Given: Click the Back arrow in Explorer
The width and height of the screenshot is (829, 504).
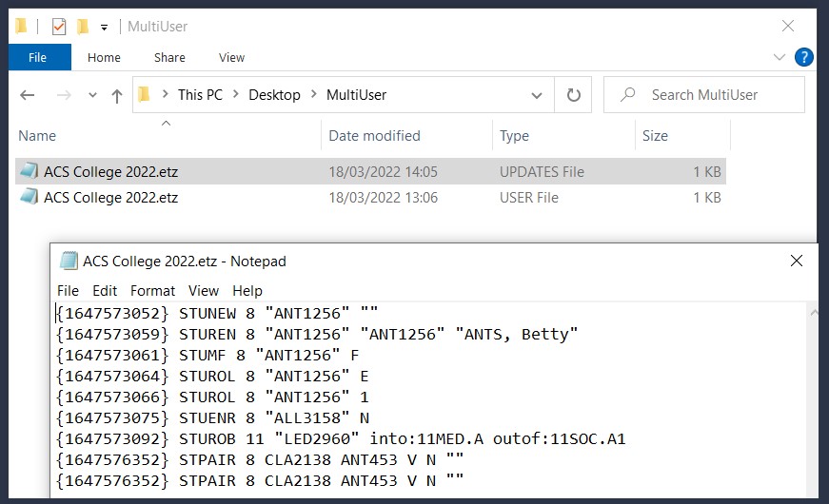Looking at the screenshot, I should click(x=27, y=95).
